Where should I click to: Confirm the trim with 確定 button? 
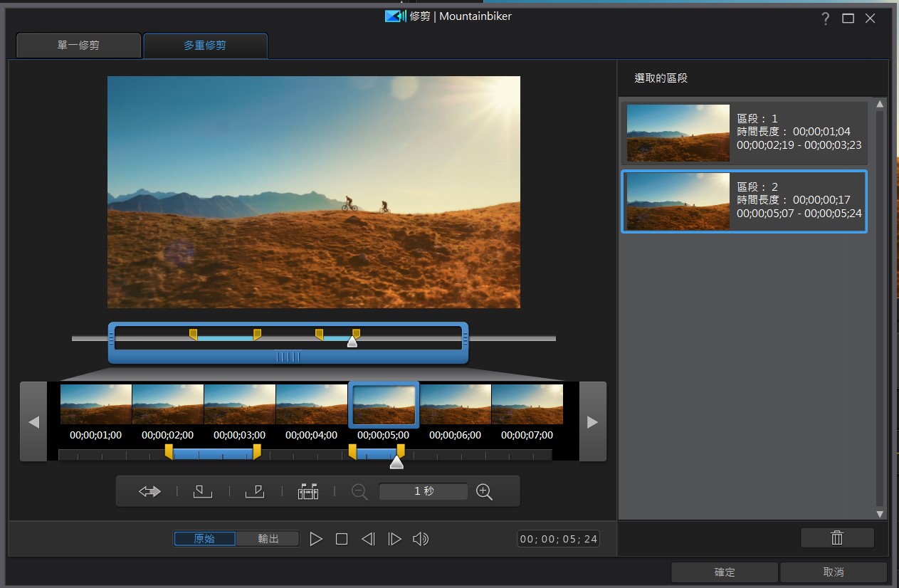[x=725, y=572]
